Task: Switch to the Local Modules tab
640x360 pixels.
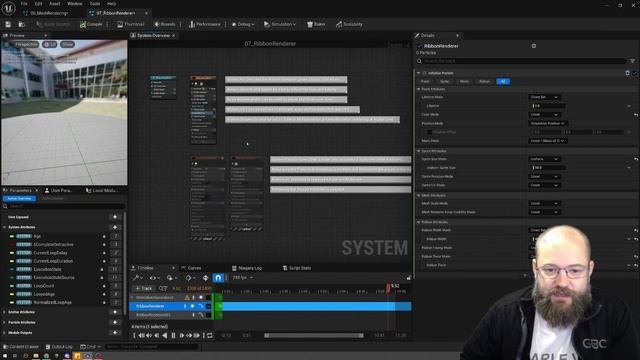Action: click(102, 191)
